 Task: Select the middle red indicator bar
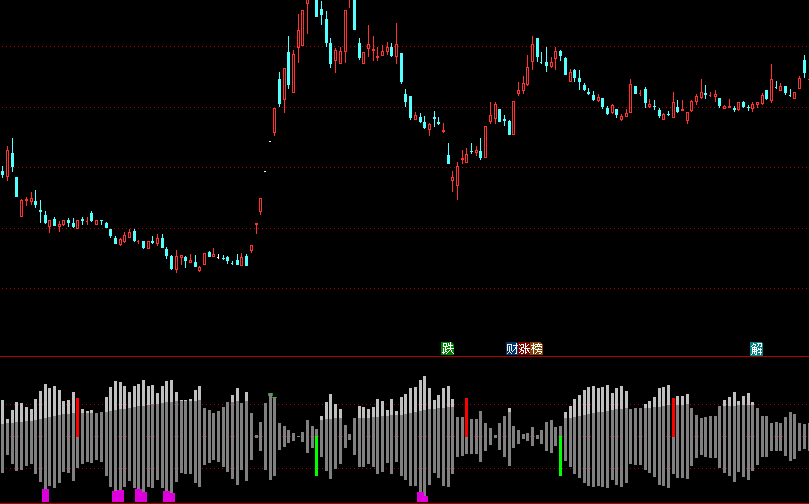point(466,417)
